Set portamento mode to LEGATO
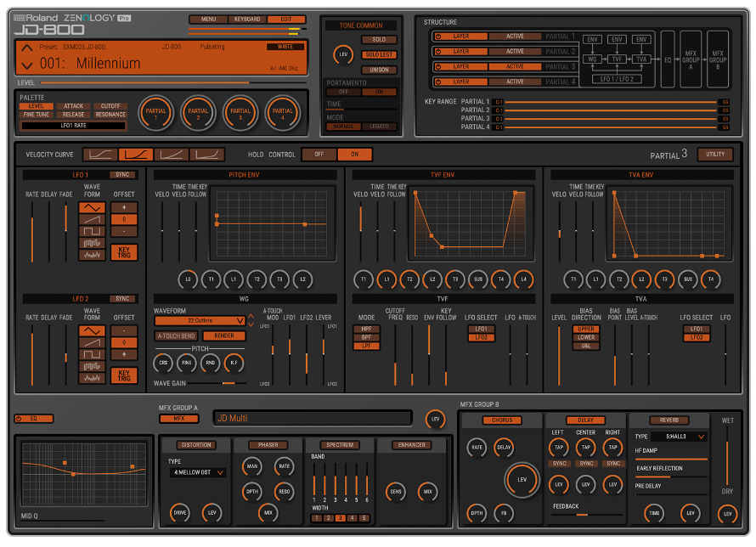Image resolution: width=756 pixels, height=547 pixels. pyautogui.click(x=379, y=127)
